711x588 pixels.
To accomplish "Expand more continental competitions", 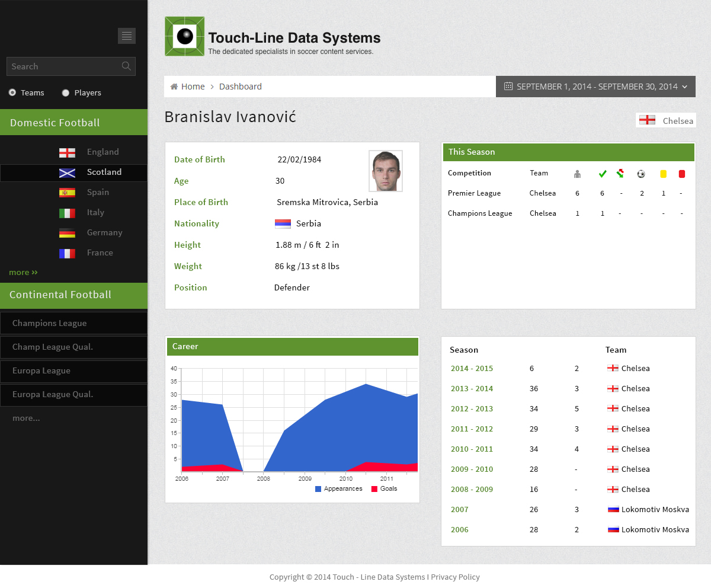I will pos(26,418).
